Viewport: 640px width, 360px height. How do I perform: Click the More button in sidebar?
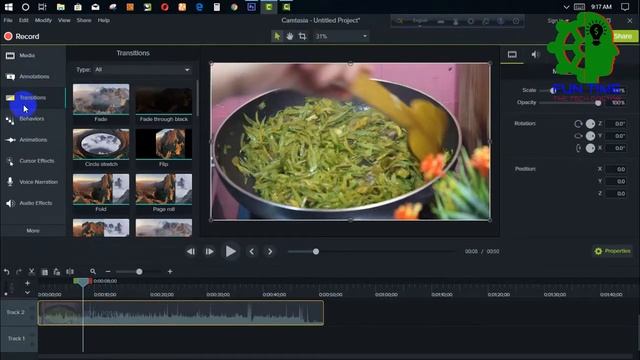tap(33, 231)
